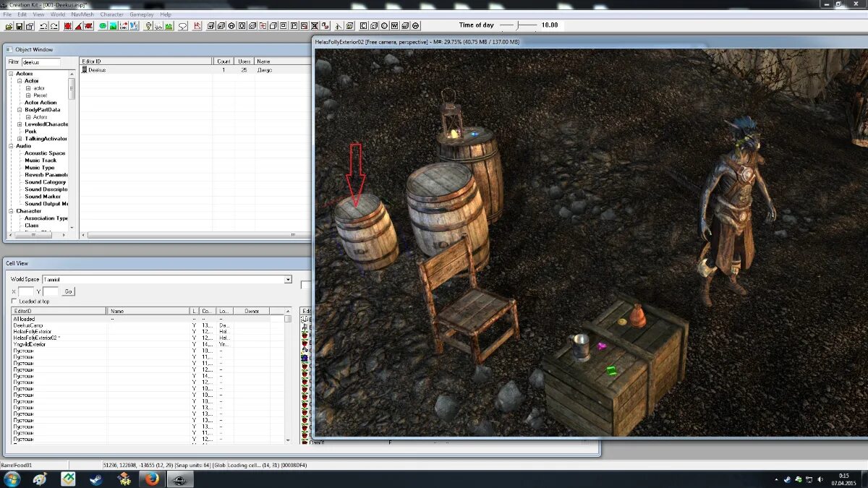Sort by Count column header
The image size is (868, 488).
click(x=224, y=61)
